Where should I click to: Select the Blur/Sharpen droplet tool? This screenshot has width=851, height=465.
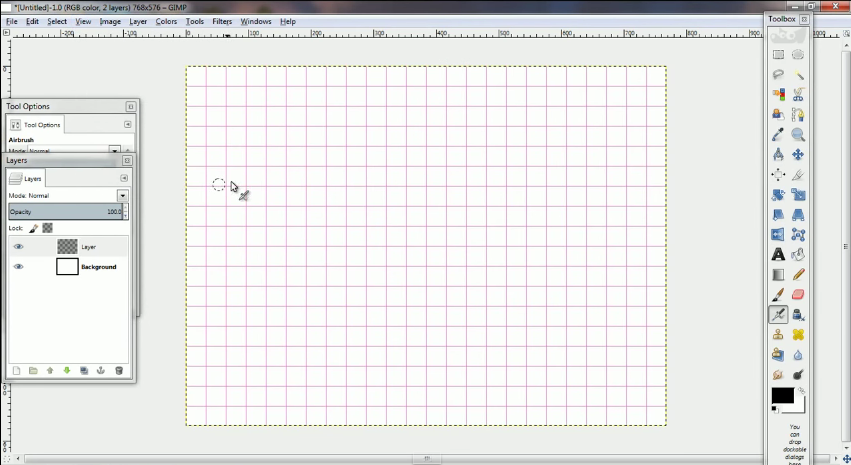click(798, 355)
